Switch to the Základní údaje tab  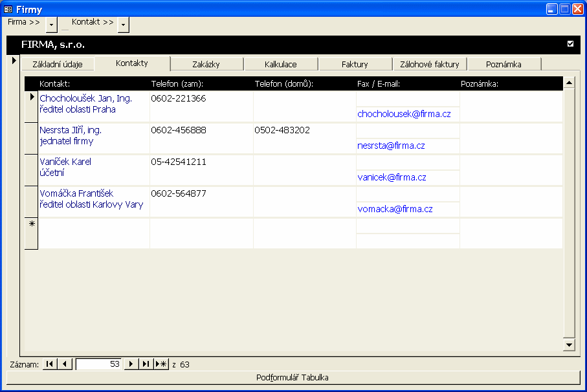click(x=57, y=64)
